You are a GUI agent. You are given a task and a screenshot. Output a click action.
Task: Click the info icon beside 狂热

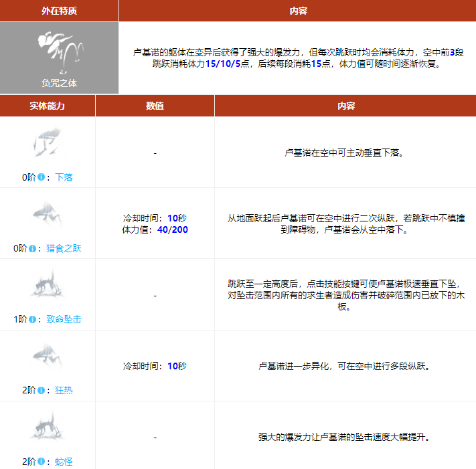click(42, 390)
